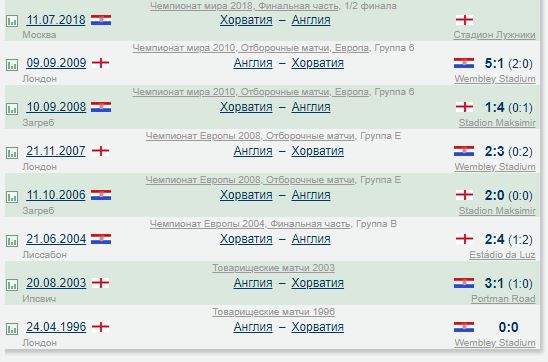Click Estádio da Luz stadium link
Image resolution: width=548 pixels, height=362 pixels.
(502, 255)
